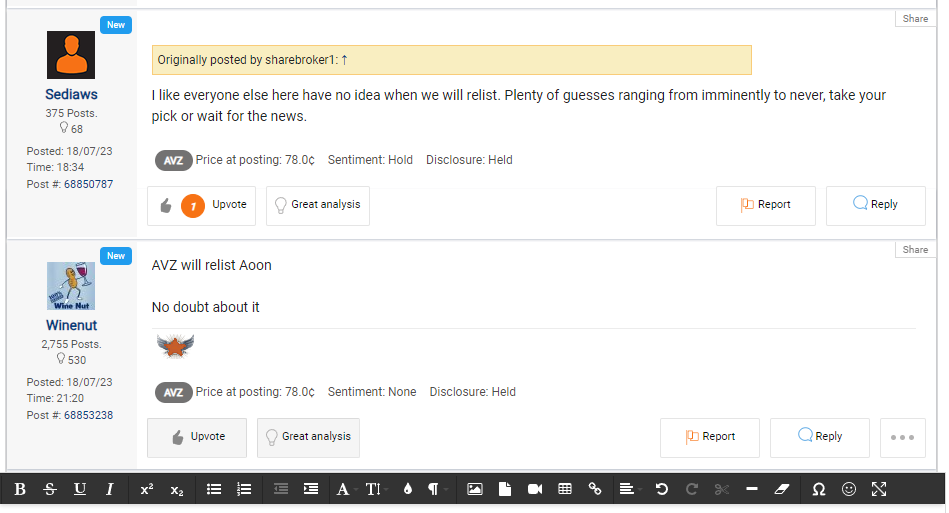
Task: Open the Share tab on Sediaws' post
Action: point(915,18)
